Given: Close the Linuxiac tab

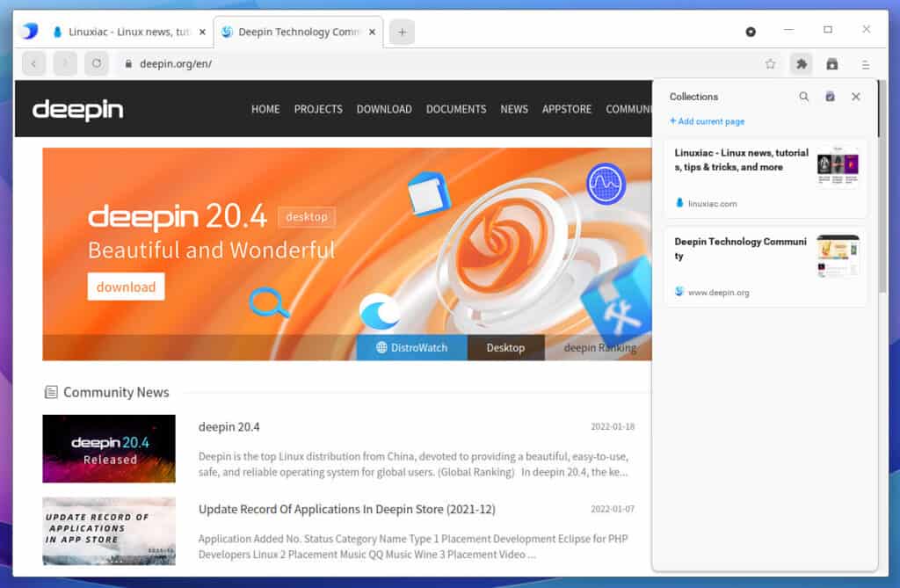Looking at the screenshot, I should click(202, 33).
